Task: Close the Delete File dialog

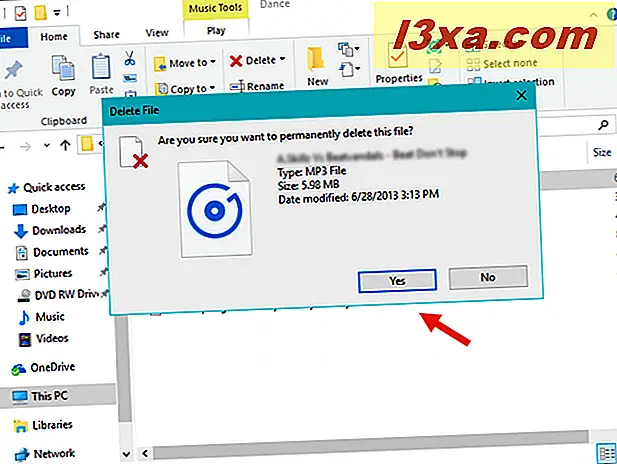Action: [x=521, y=95]
